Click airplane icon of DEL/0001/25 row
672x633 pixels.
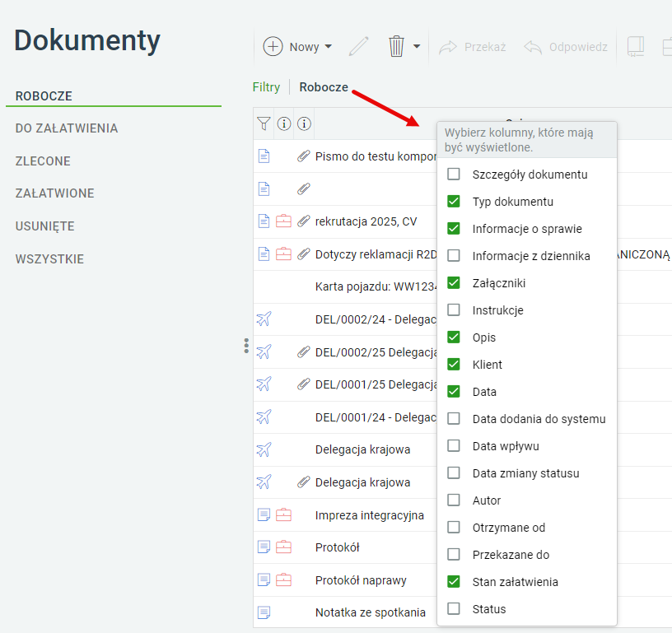(x=264, y=384)
